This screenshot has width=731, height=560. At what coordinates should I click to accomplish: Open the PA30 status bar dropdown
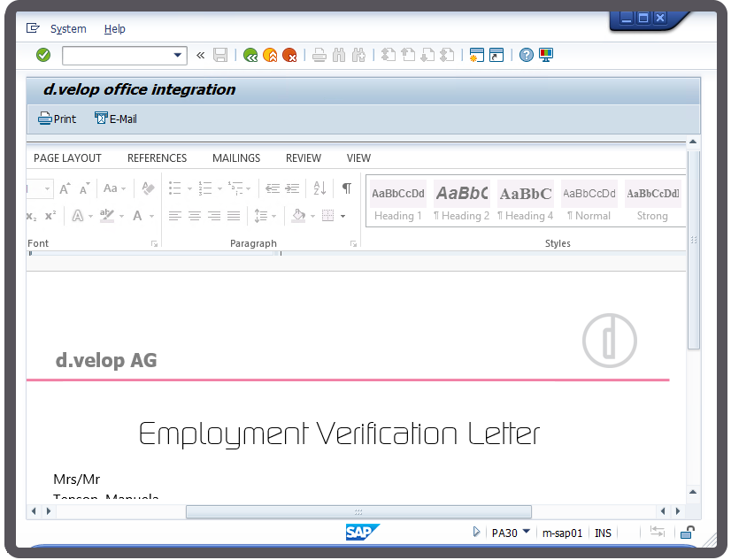click(527, 532)
